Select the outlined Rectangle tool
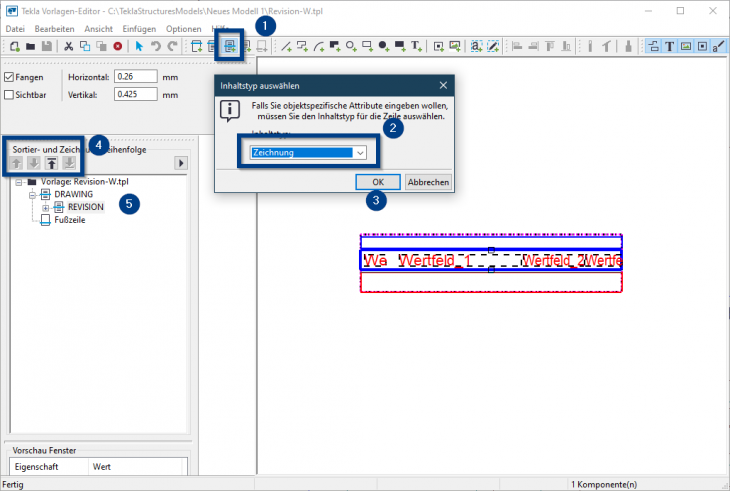This screenshot has height=491, width=730. tap(367, 46)
